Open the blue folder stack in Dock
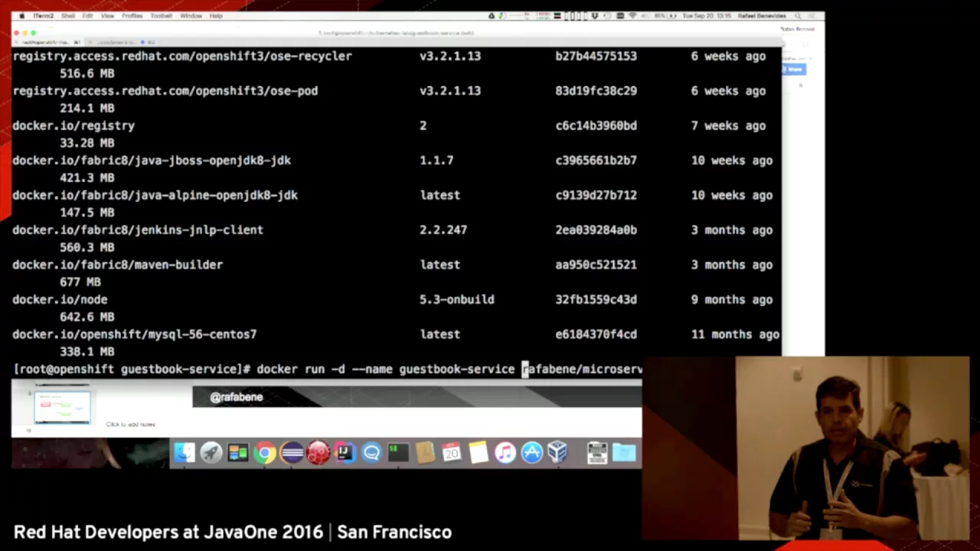Screen dimensions: 980x551 pos(624,453)
